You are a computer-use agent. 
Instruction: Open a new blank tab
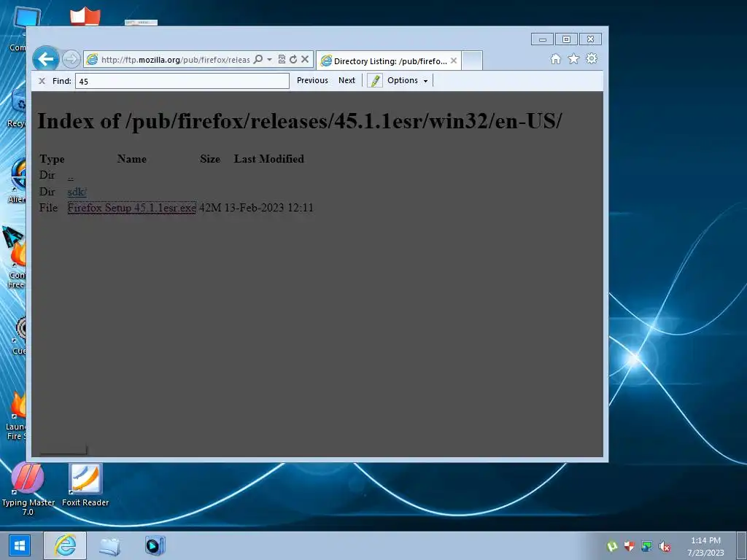click(472, 61)
